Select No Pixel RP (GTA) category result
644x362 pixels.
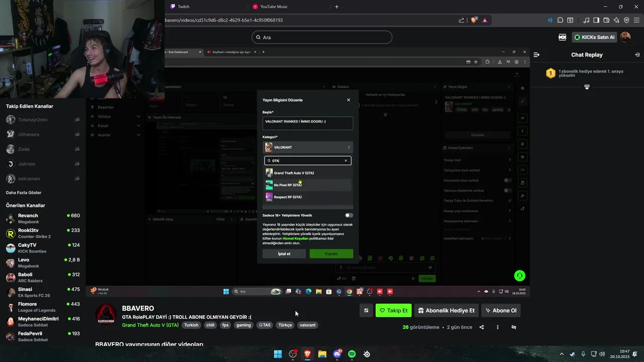point(307,185)
